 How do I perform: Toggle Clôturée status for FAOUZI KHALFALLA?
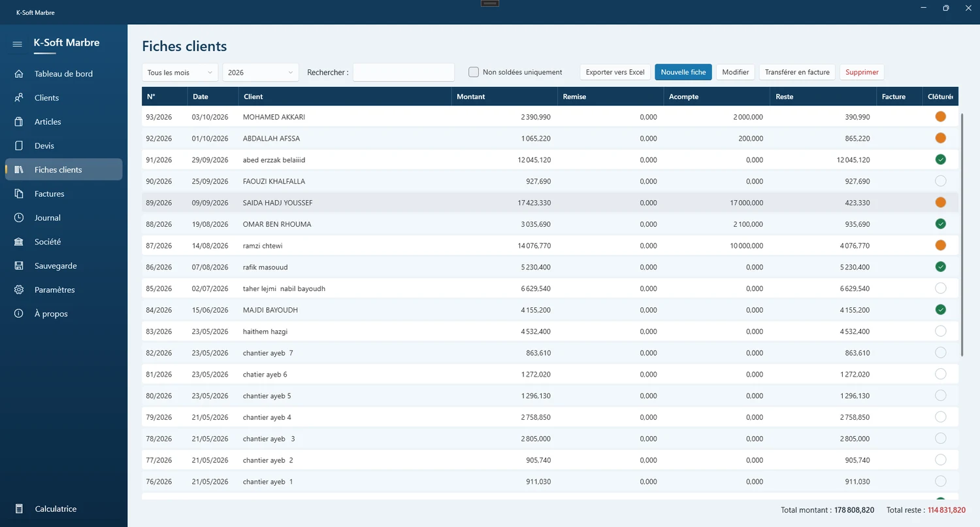point(940,181)
